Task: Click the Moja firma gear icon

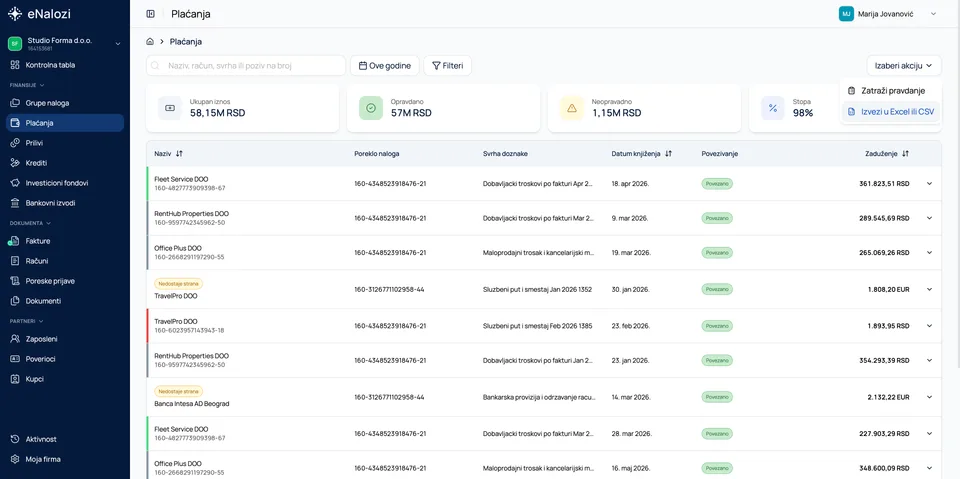Action: click(15, 459)
